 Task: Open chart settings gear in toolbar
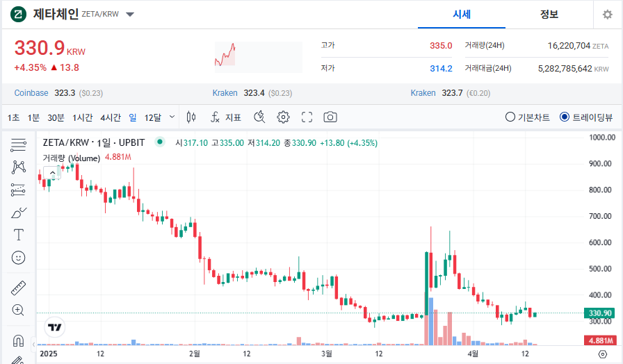[283, 117]
